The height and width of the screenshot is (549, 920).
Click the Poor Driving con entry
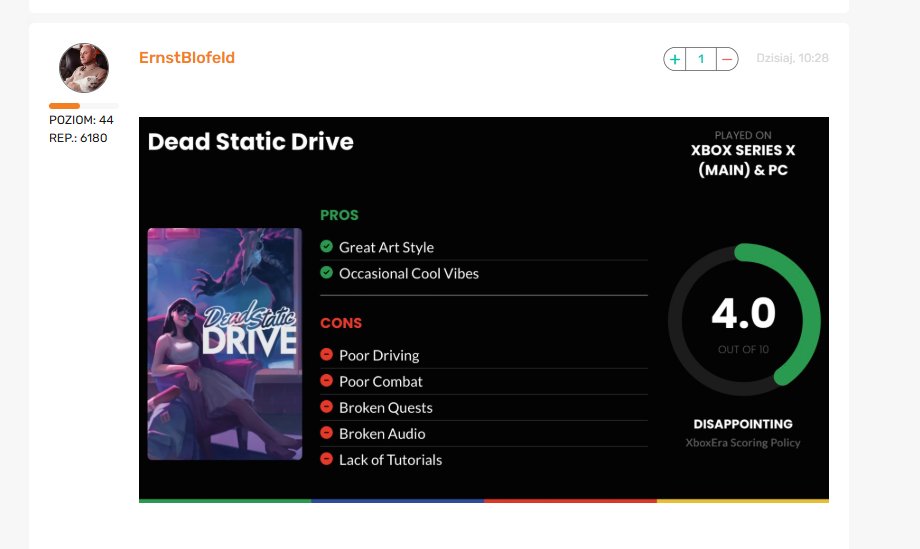(379, 355)
